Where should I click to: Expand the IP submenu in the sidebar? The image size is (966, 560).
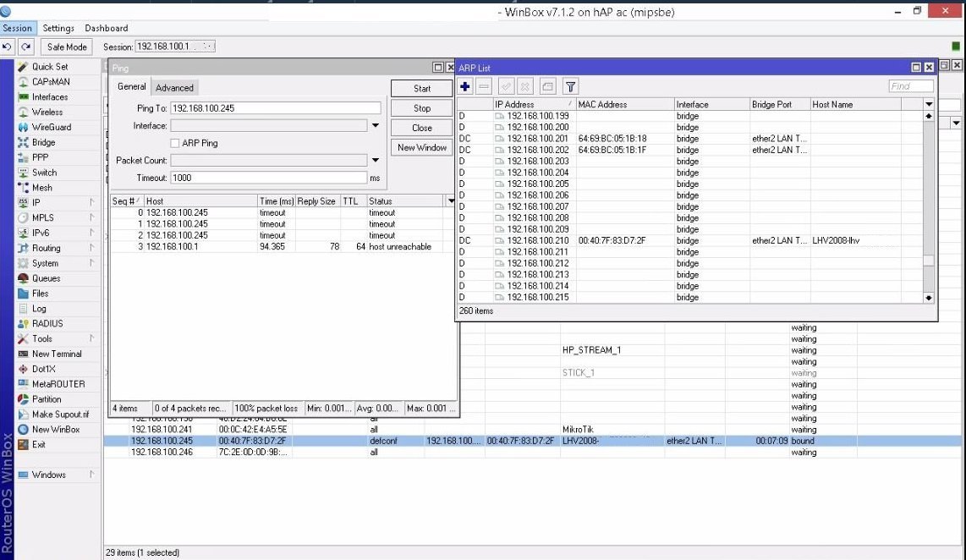coord(92,202)
